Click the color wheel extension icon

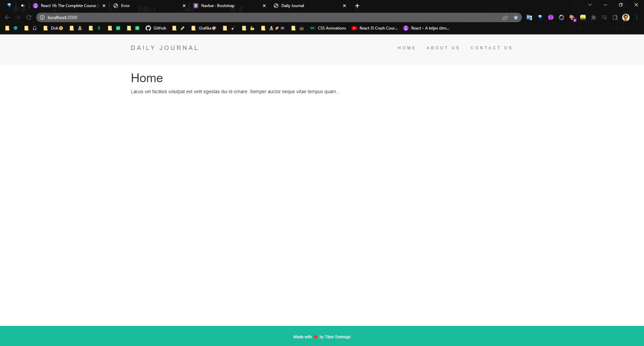(561, 17)
